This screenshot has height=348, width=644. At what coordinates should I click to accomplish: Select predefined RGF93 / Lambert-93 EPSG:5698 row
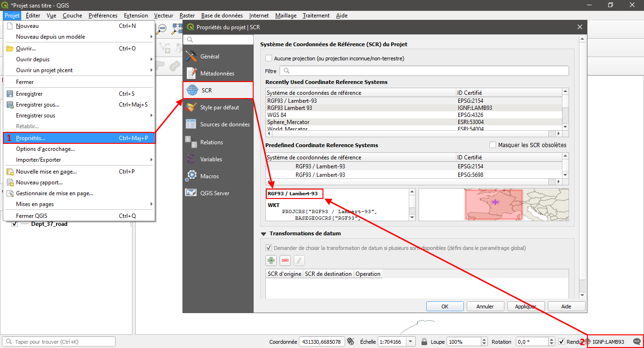(413, 174)
